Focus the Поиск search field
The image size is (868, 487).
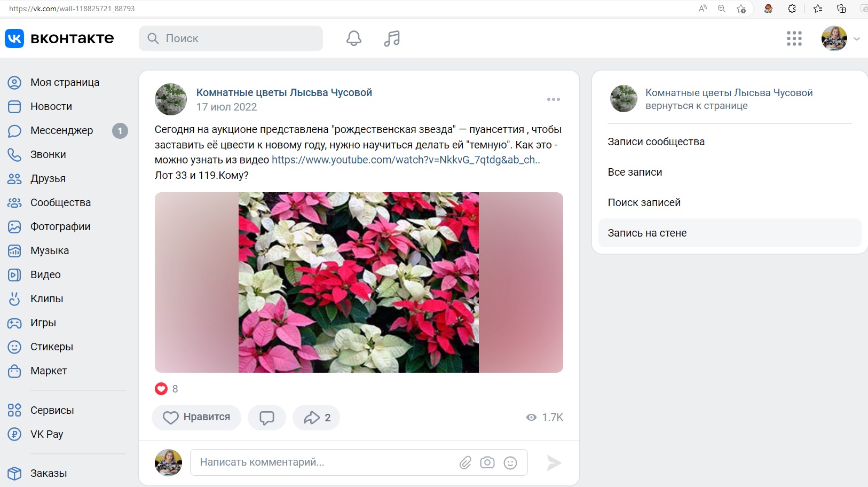point(231,38)
